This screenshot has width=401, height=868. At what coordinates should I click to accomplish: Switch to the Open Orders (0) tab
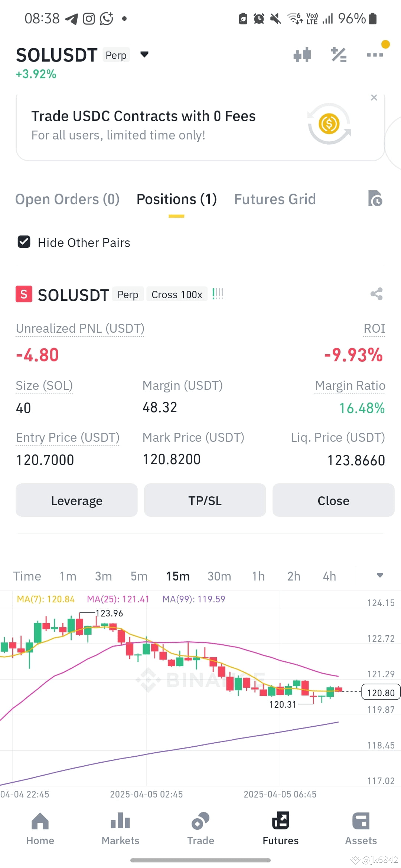click(x=67, y=199)
